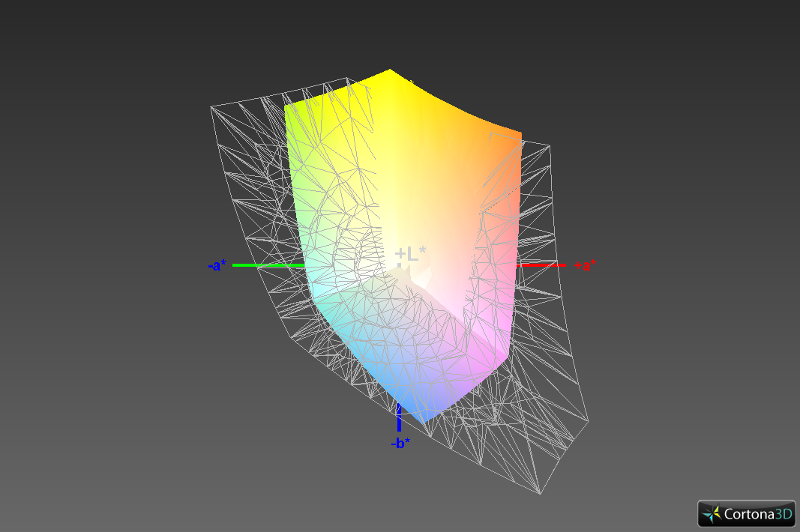
Task: Click the green -a* axis line
Action: tap(269, 265)
